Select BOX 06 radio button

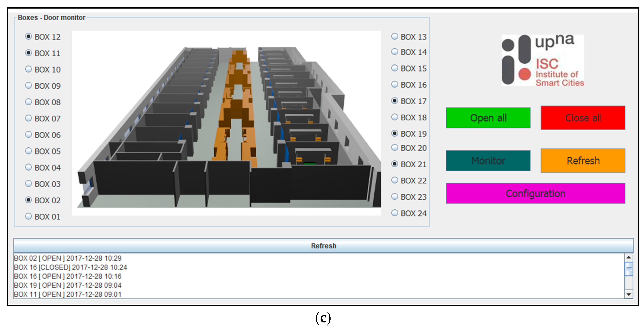coord(29,135)
